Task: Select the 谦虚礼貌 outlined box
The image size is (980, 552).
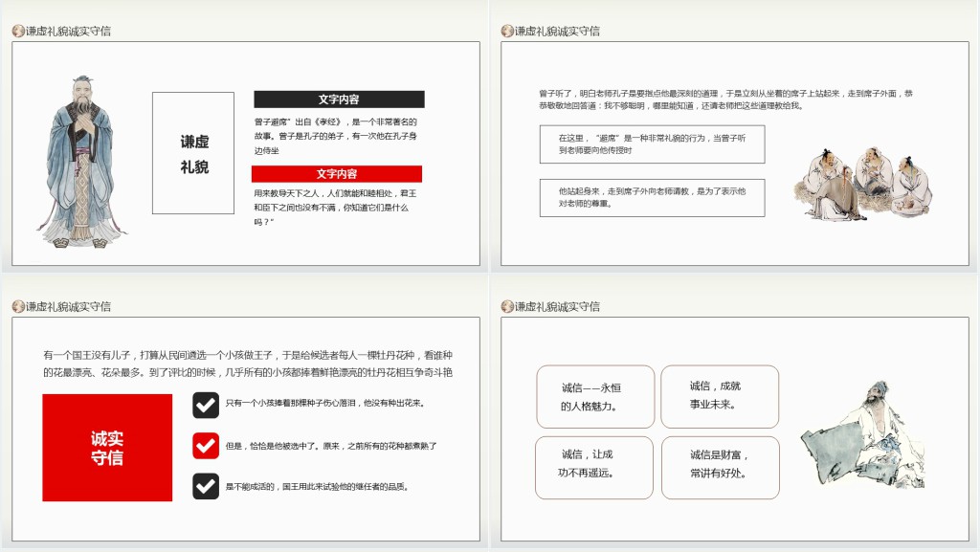Action: coord(193,153)
